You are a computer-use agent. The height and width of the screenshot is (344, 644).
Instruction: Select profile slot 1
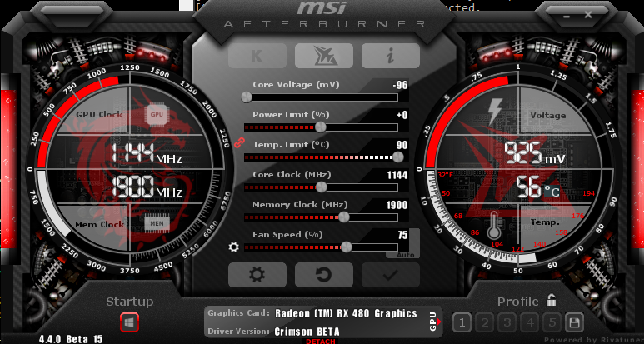[x=462, y=322]
